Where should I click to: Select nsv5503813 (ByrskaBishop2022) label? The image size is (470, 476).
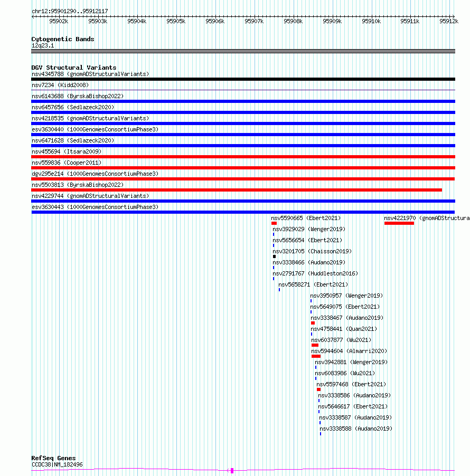[x=78, y=185]
